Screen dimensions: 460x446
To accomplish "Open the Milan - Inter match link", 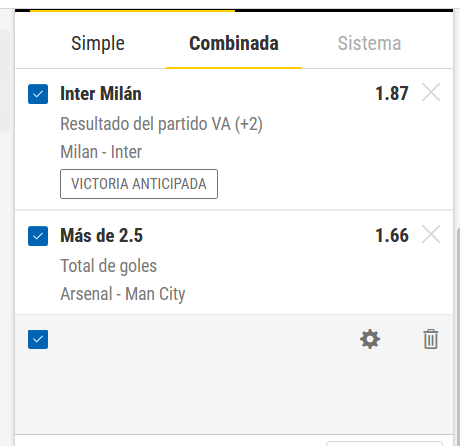I will click(101, 152).
